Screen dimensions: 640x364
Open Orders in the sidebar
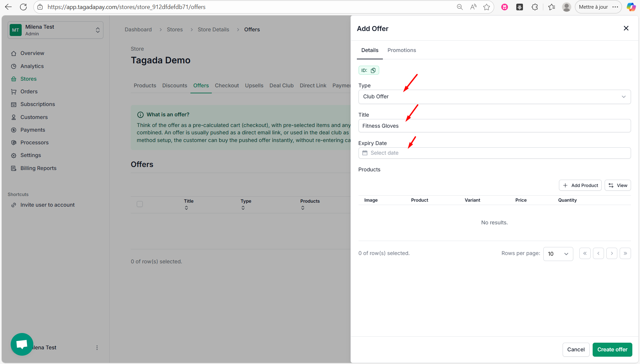pos(29,92)
